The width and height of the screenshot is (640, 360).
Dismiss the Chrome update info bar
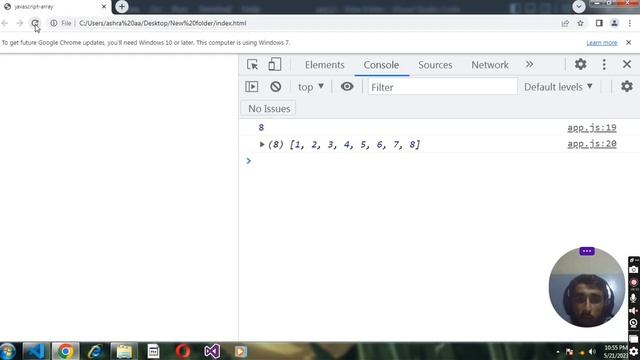coord(629,42)
